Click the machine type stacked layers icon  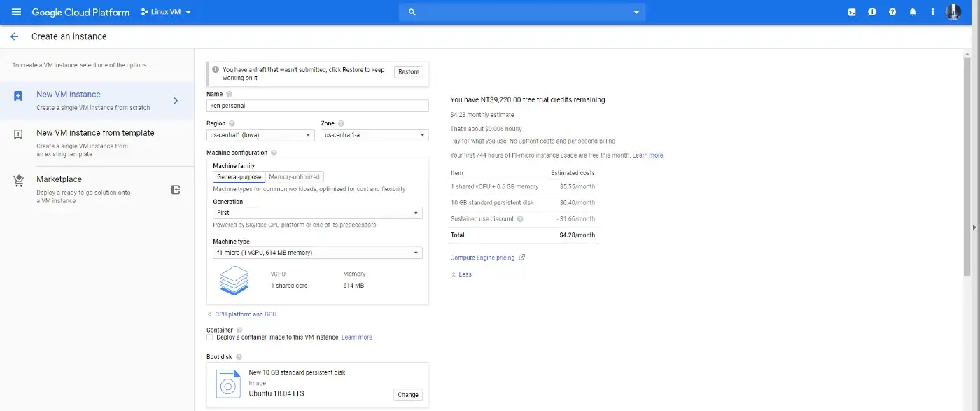coord(234,280)
